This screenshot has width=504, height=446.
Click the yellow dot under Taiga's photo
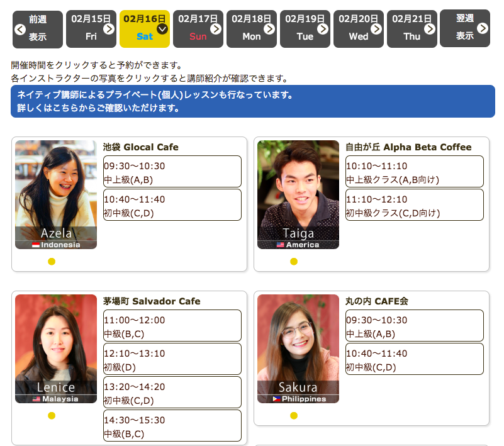click(294, 262)
